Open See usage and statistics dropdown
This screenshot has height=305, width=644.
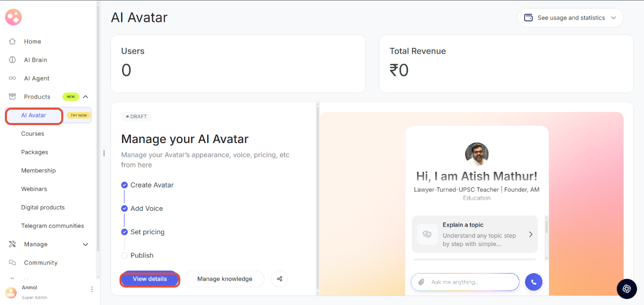(x=570, y=18)
